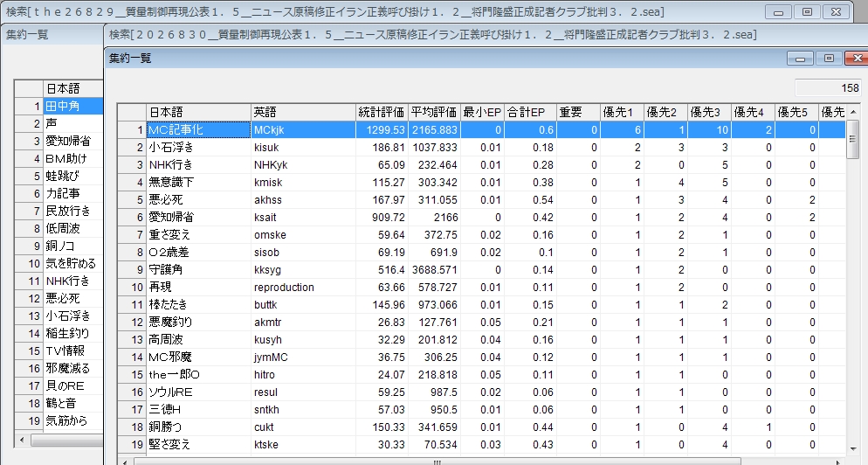Select the 小石浮き cell in front table
868x465 pixels.
(x=198, y=148)
